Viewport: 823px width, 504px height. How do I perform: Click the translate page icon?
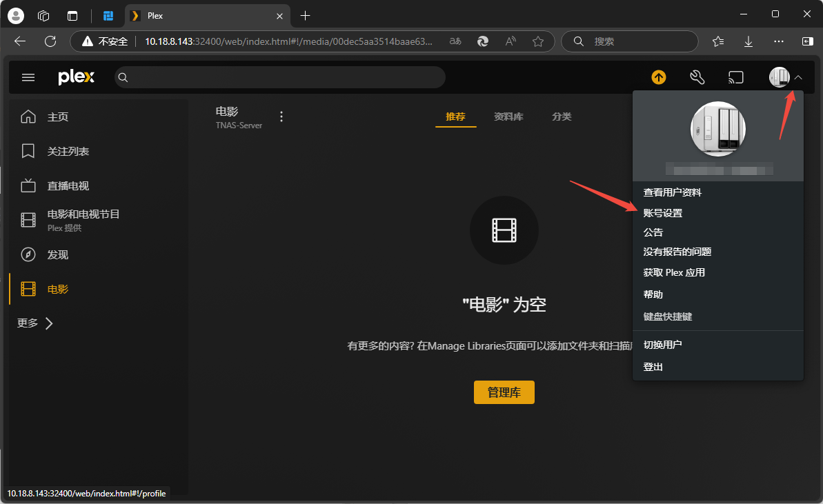455,41
